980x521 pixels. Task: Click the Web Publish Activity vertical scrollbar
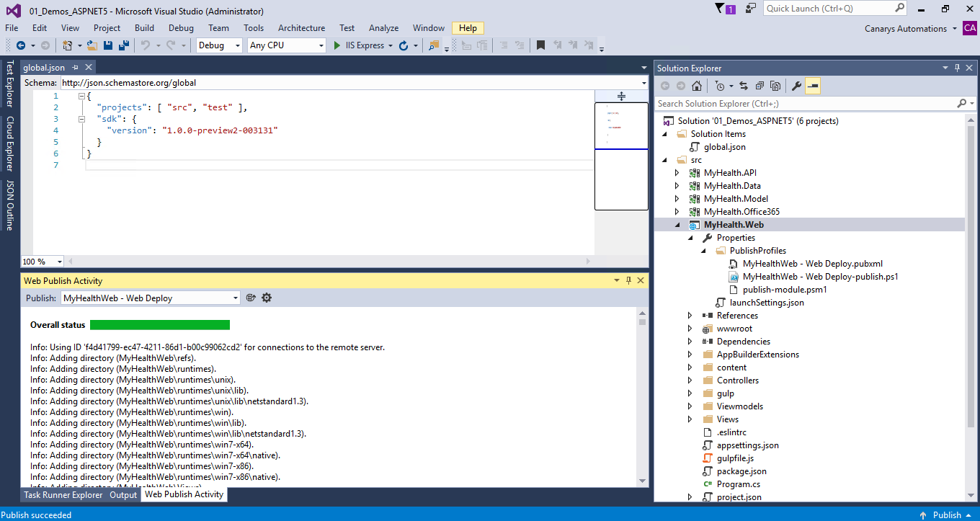[x=642, y=398]
